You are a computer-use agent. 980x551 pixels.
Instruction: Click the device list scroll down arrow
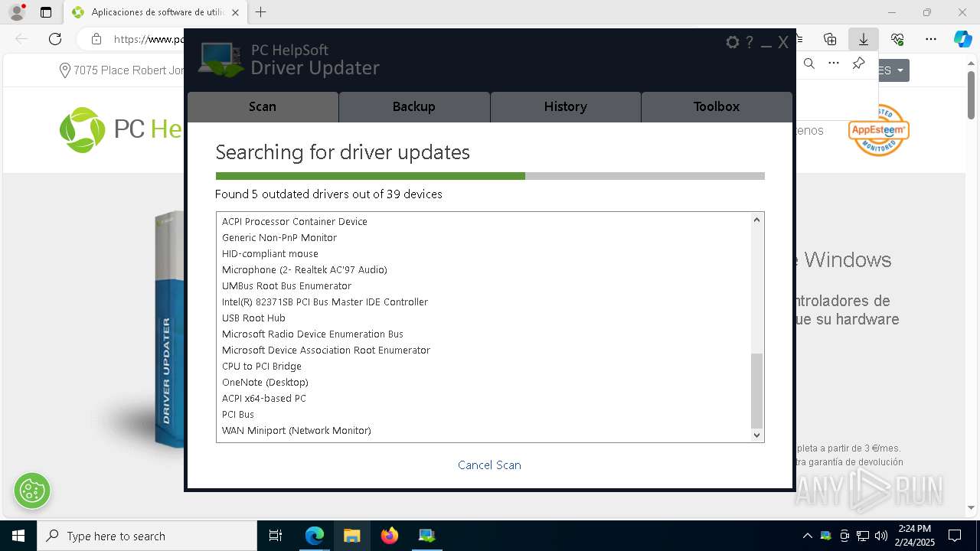click(x=756, y=435)
